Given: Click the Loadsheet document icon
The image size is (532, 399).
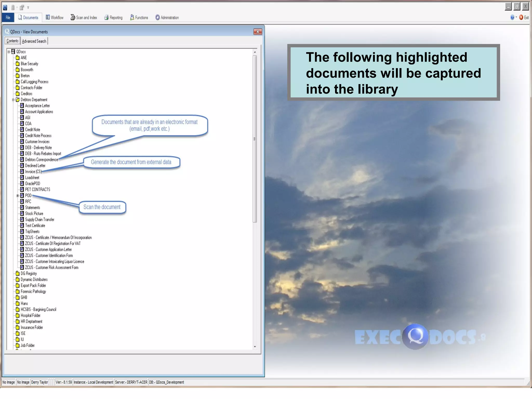Looking at the screenshot, I should [x=22, y=177].
